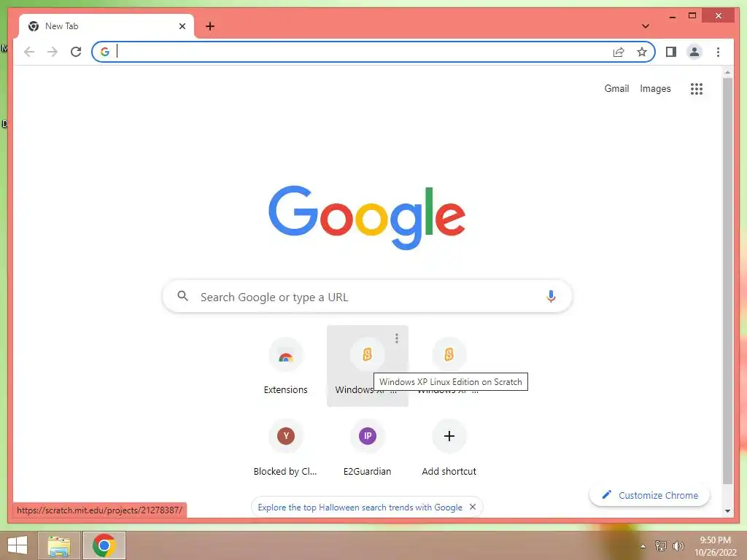
Task: Click the search magnifier icon in search box
Action: [182, 296]
